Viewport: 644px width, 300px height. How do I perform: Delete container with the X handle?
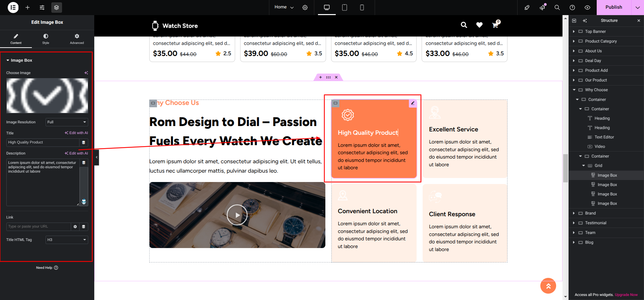336,77
